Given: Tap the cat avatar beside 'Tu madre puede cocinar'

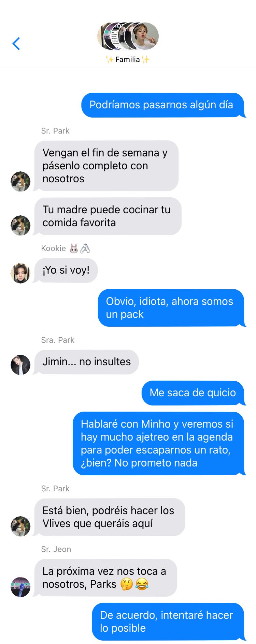Looking at the screenshot, I should pos(20,225).
